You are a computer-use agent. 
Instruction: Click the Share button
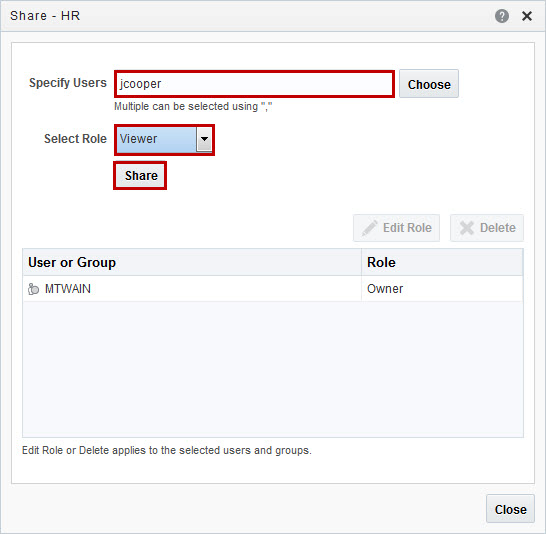point(140,175)
